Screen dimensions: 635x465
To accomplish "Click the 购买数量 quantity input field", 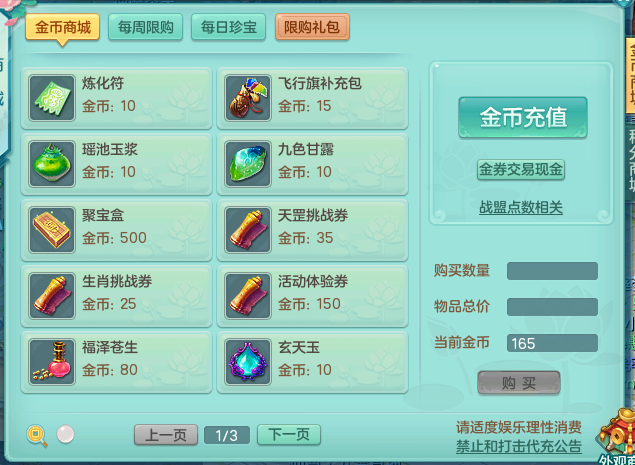I will (552, 271).
